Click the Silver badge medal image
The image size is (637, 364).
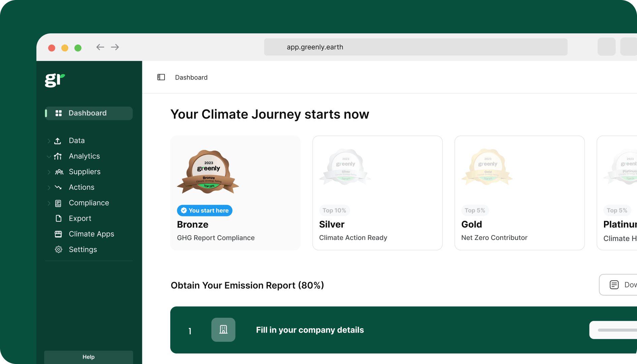coord(345,167)
